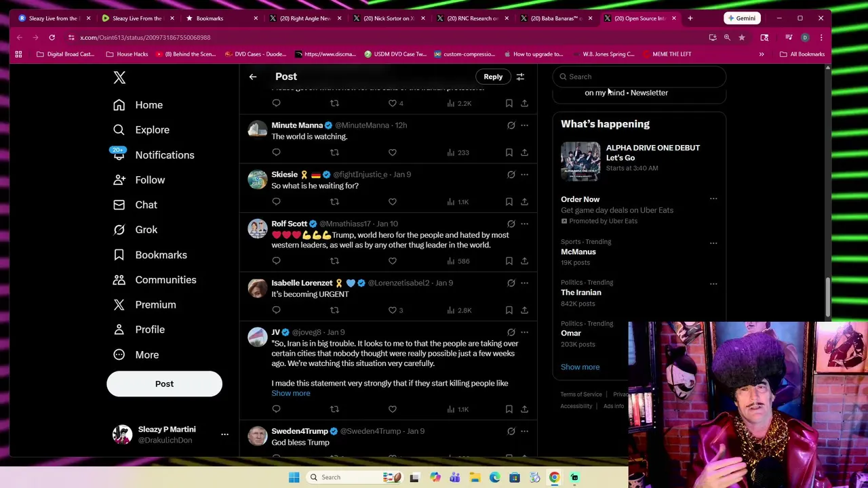This screenshot has width=868, height=488.
Task: Open Omar trending topic
Action: (571, 333)
